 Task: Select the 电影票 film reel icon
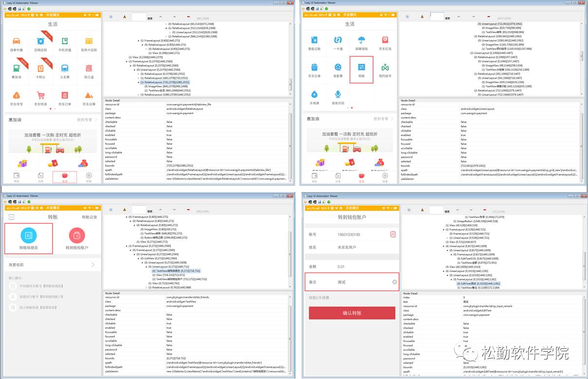coord(338,67)
